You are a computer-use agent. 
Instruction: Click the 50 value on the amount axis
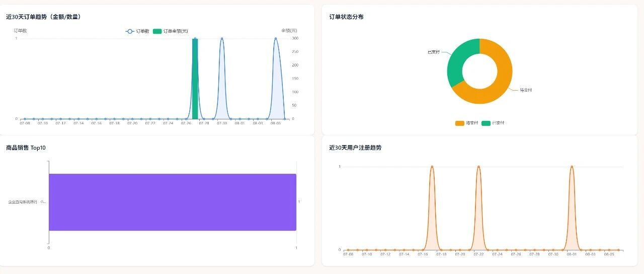295,105
